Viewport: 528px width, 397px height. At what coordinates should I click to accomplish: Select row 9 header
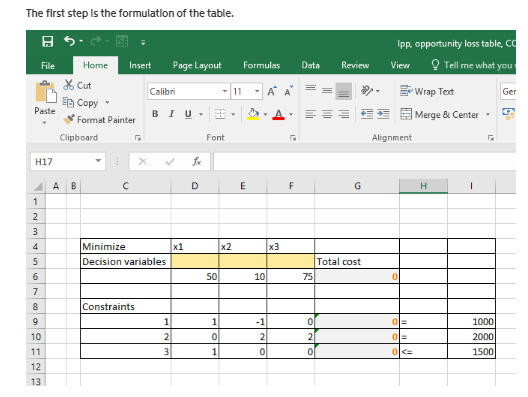(35, 321)
